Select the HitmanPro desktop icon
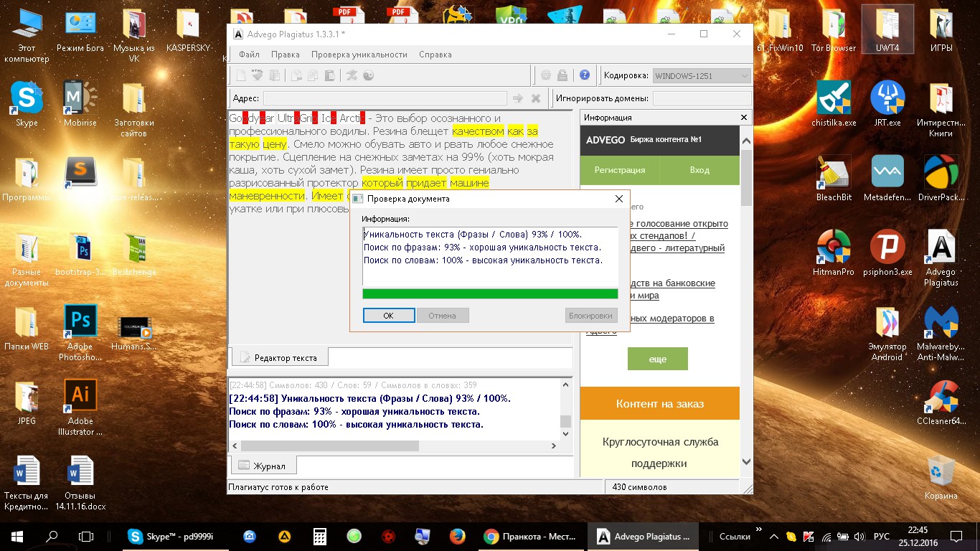The height and width of the screenshot is (551, 980). 834,253
